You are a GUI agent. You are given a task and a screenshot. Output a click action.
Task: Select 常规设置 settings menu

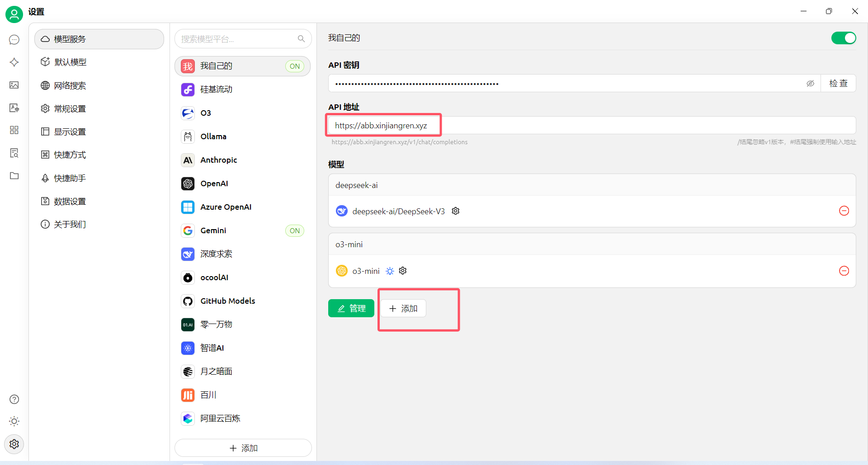point(99,108)
